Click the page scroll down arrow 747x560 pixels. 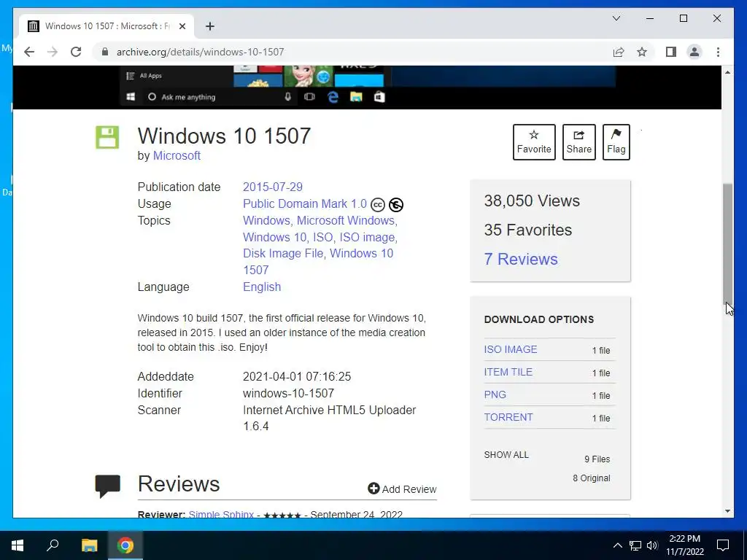coord(727,511)
